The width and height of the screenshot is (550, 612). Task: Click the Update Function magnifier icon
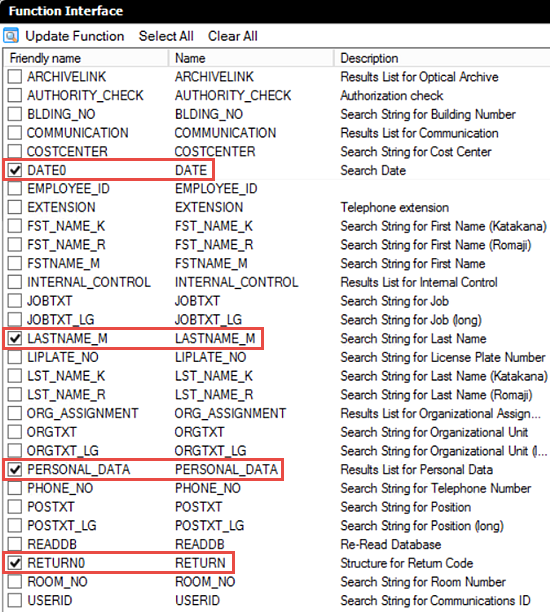click(x=11, y=36)
